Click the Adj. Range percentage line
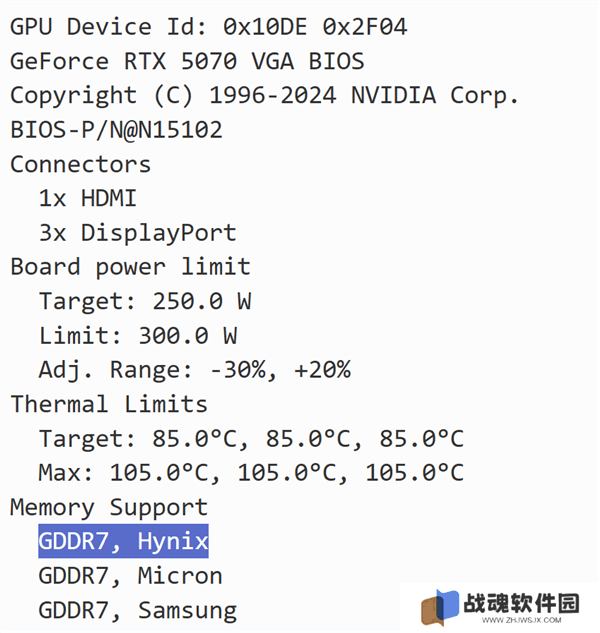 click(x=195, y=370)
